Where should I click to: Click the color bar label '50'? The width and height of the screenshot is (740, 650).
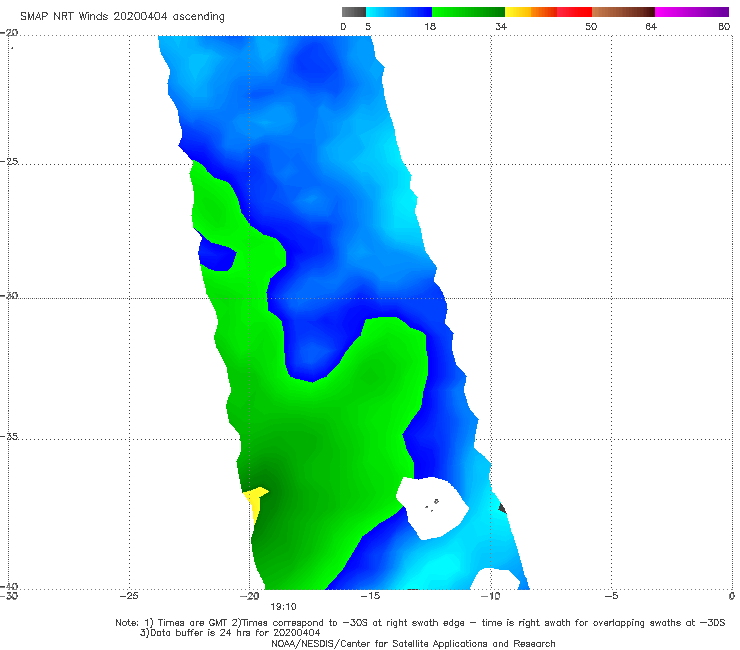[x=591, y=26]
